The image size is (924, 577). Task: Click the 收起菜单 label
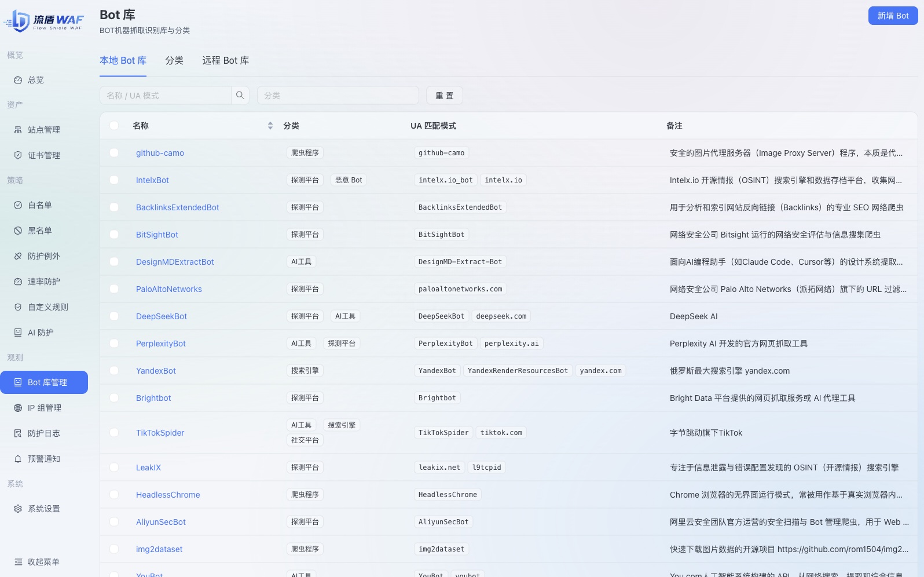43,562
